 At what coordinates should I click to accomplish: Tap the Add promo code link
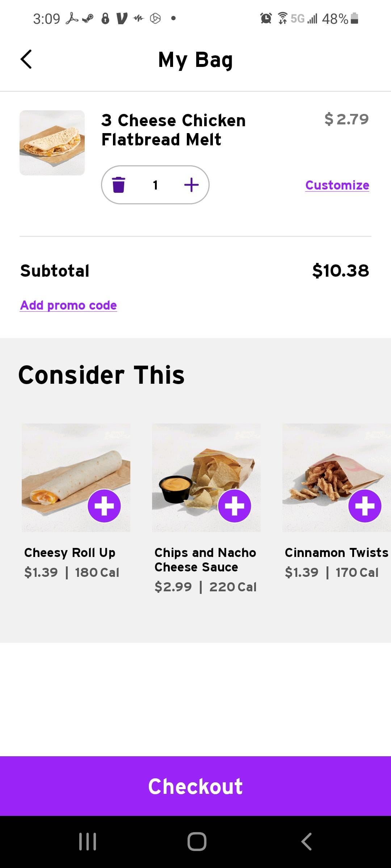point(68,305)
